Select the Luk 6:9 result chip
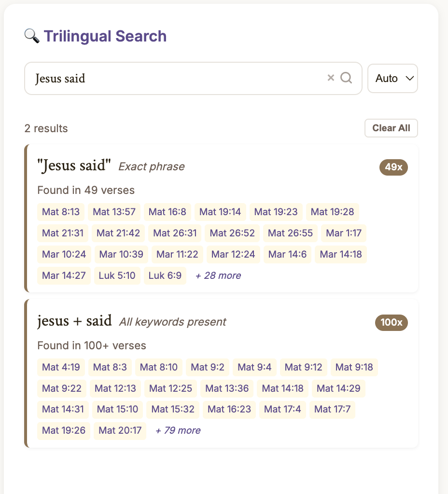448x494 pixels. pyautogui.click(x=165, y=275)
